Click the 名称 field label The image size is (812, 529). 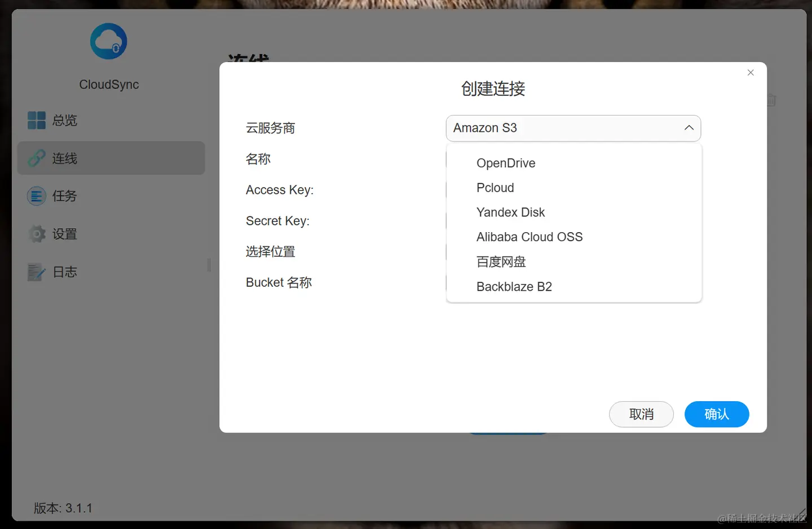click(258, 159)
